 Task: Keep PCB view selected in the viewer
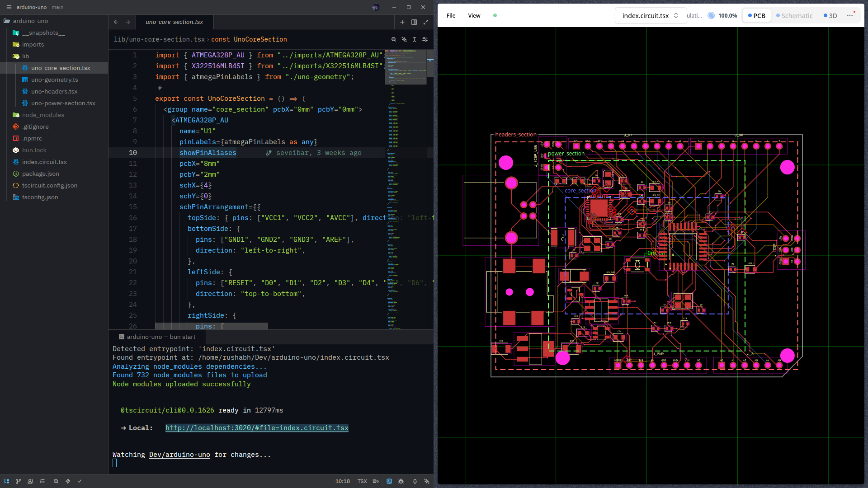click(x=757, y=15)
